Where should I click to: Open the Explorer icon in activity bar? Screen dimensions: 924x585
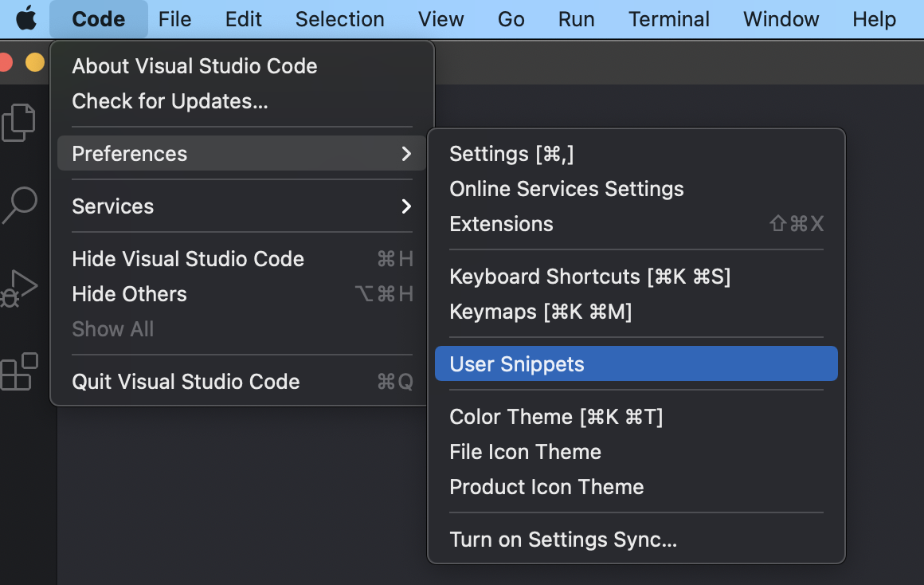click(x=19, y=122)
